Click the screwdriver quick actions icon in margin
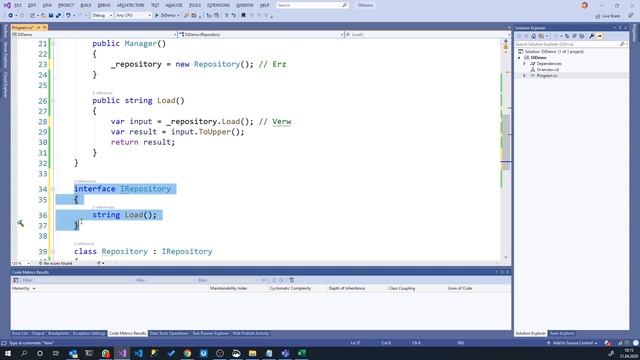Screen dimensions: 640x360 pyautogui.click(x=21, y=223)
